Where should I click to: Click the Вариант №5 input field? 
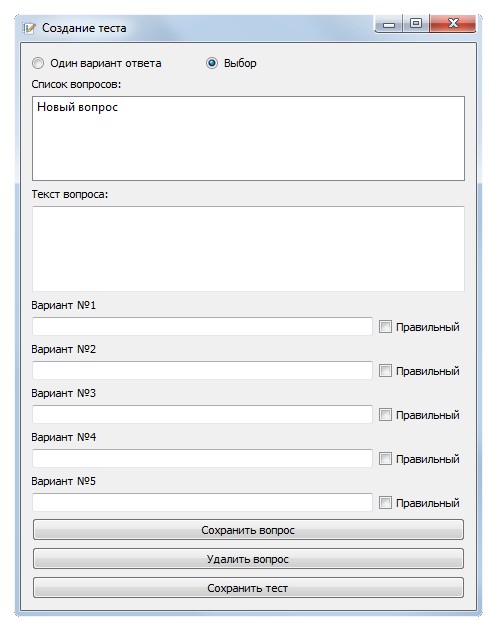coord(202,503)
